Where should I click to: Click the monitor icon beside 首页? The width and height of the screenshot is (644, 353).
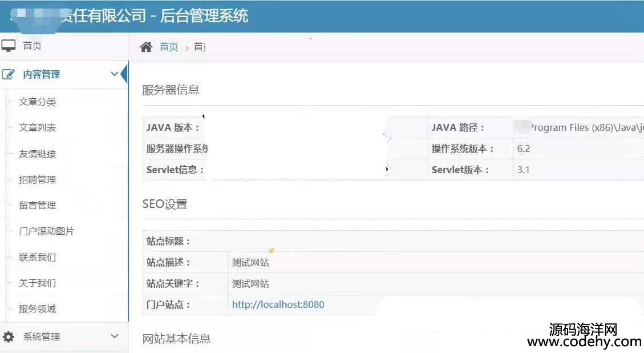click(9, 46)
